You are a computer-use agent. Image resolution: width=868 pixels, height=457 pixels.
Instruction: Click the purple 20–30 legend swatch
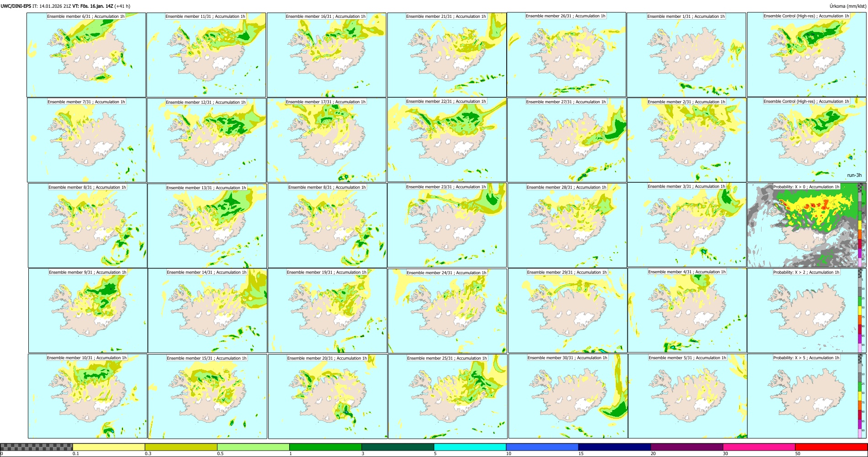686,447
